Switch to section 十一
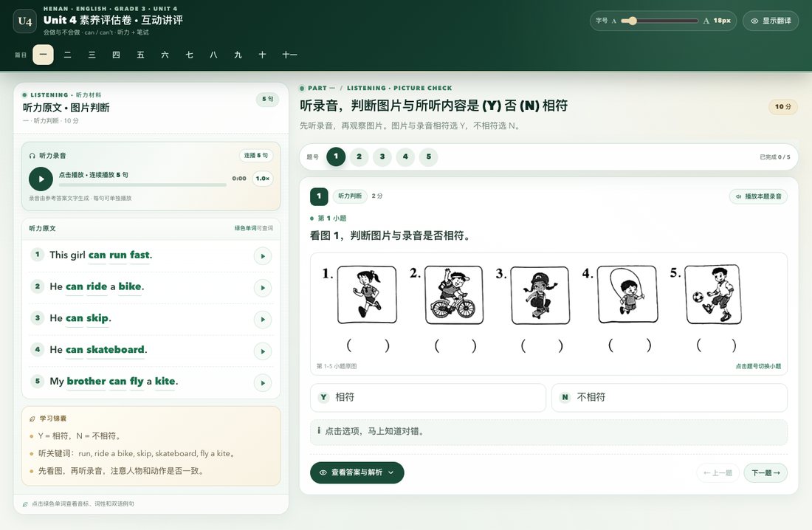Viewport: 812px width, 530px height. [289, 55]
